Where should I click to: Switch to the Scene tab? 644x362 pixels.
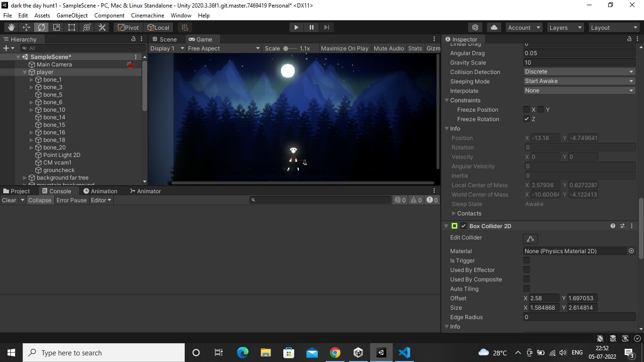(164, 39)
